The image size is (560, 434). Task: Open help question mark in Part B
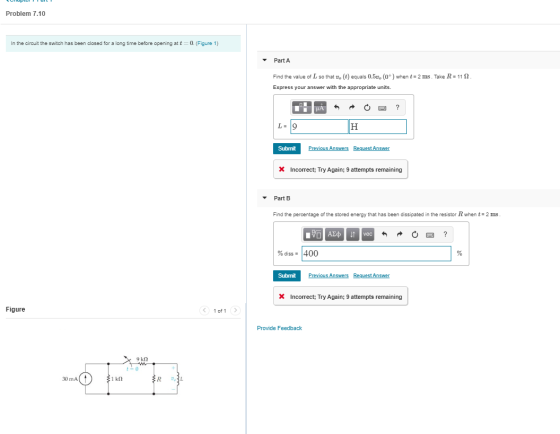click(445, 234)
